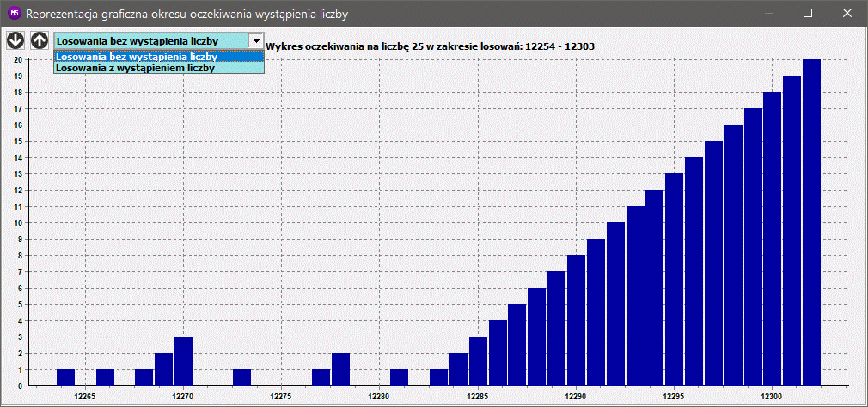Select 'Losowania z wystąpieniem liczby' option
This screenshot has height=407, width=868.
(136, 68)
